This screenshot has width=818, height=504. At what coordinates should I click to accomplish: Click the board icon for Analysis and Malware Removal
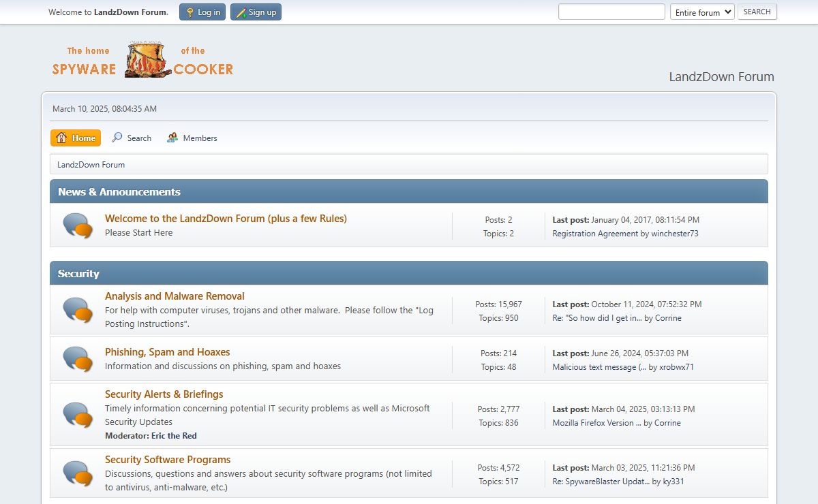pos(78,310)
